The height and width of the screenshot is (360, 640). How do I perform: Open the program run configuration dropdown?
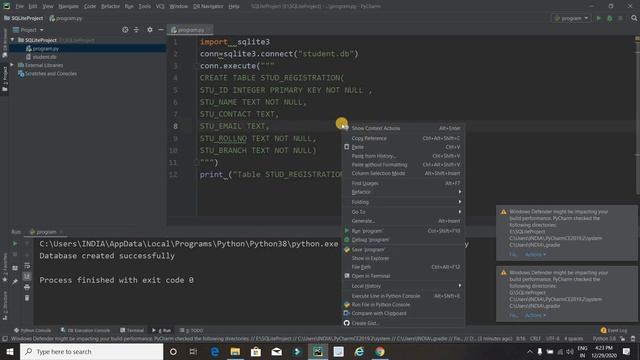coord(571,18)
